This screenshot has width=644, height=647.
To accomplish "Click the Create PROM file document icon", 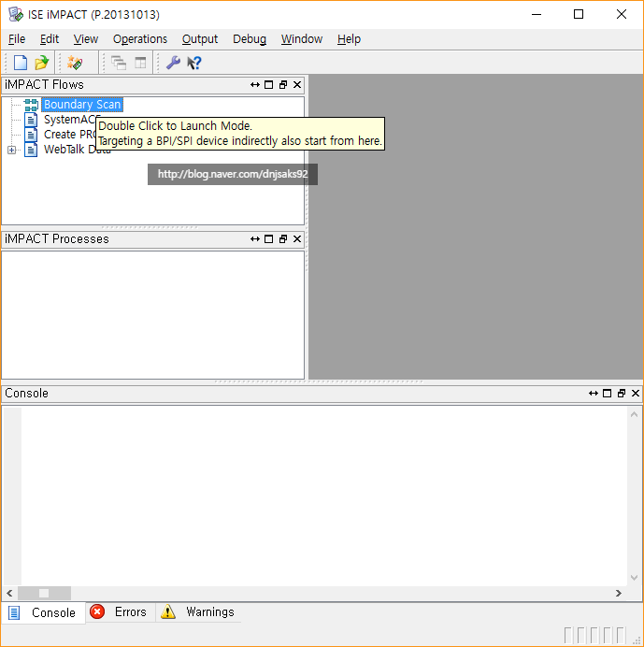I will (x=31, y=135).
